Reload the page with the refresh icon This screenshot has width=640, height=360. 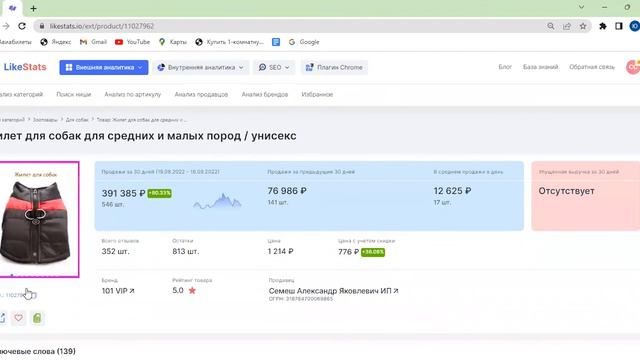[22, 26]
